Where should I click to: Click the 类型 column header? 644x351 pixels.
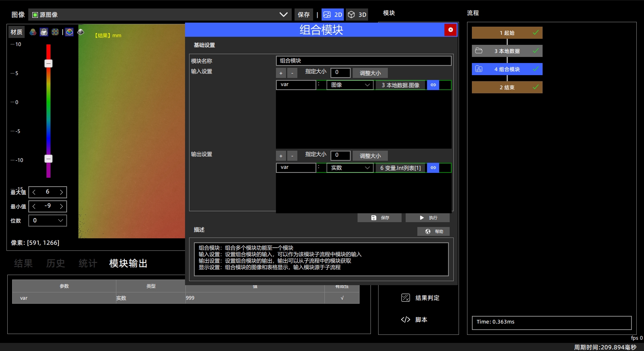[151, 286]
